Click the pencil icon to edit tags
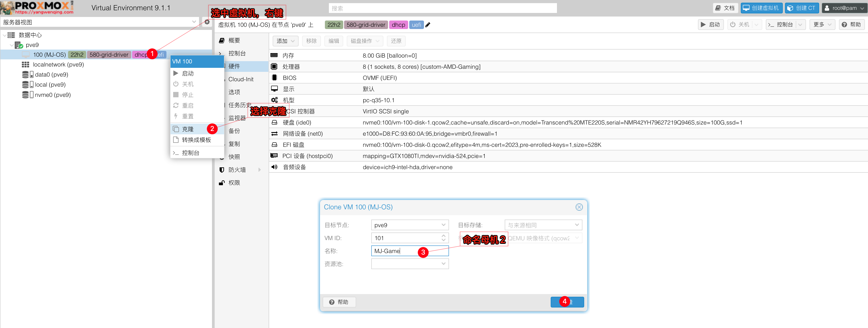Viewport: 868px width, 328px height. point(428,25)
